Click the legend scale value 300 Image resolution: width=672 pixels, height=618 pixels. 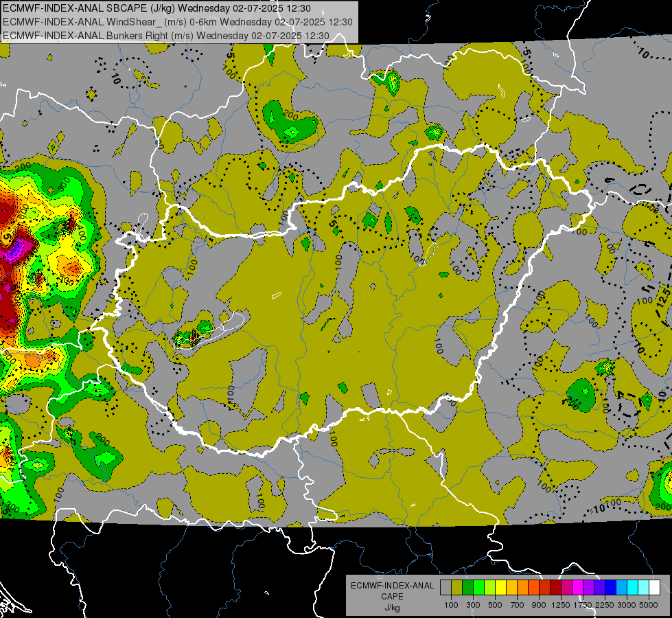point(473,605)
